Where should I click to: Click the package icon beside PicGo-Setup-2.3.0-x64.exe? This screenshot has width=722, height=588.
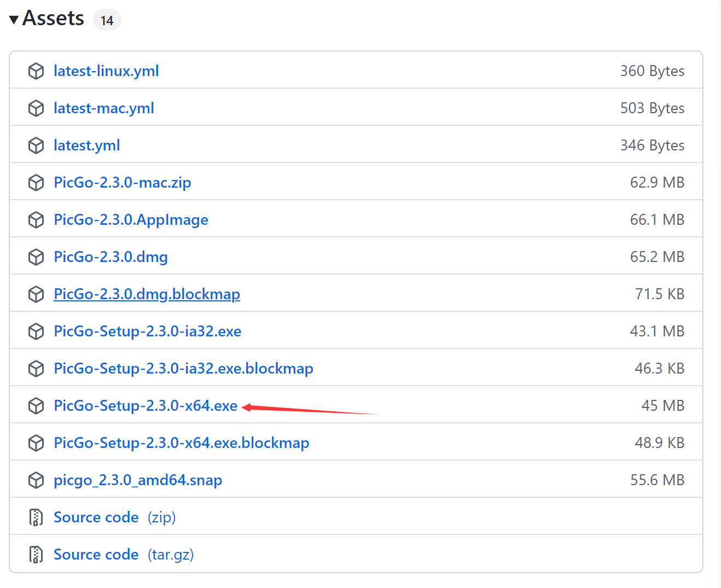coord(36,406)
